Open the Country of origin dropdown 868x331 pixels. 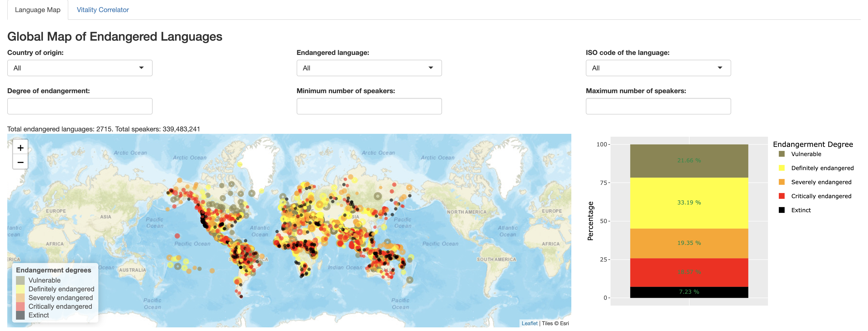(x=79, y=68)
